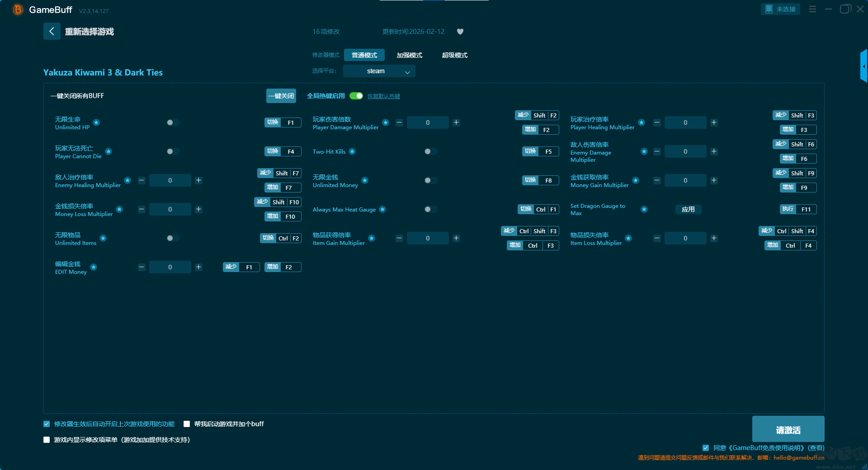Viewport: 868px width, 470px height.
Task: Switch to 超级模式 super mode tab
Action: pos(454,55)
